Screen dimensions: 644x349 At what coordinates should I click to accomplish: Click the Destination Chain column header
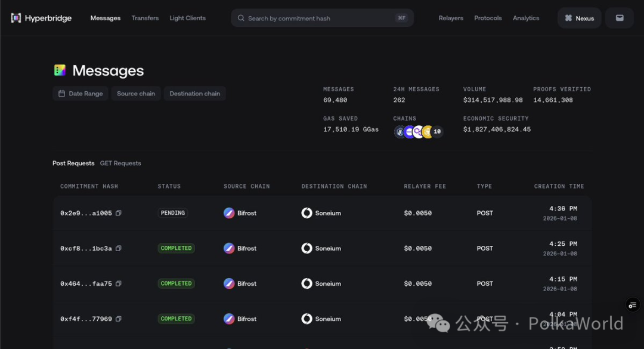[335, 186]
